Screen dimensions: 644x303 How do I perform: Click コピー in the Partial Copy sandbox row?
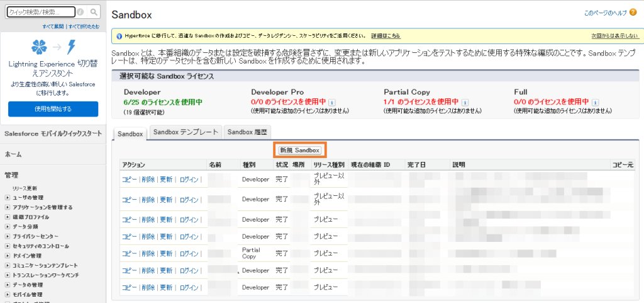click(x=129, y=253)
